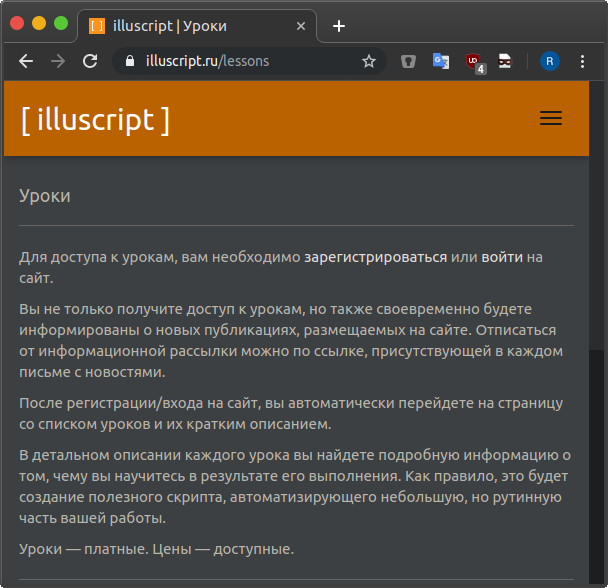Open a new browser tab

[x=339, y=26]
